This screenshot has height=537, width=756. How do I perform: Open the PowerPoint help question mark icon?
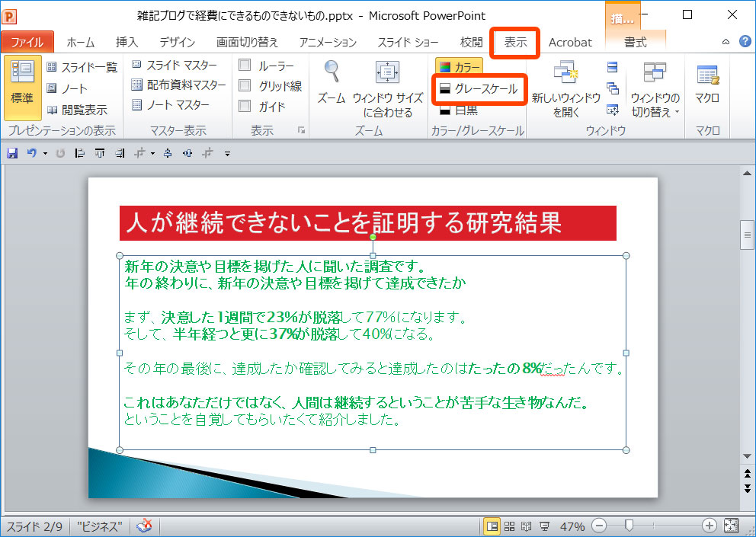coord(745,42)
